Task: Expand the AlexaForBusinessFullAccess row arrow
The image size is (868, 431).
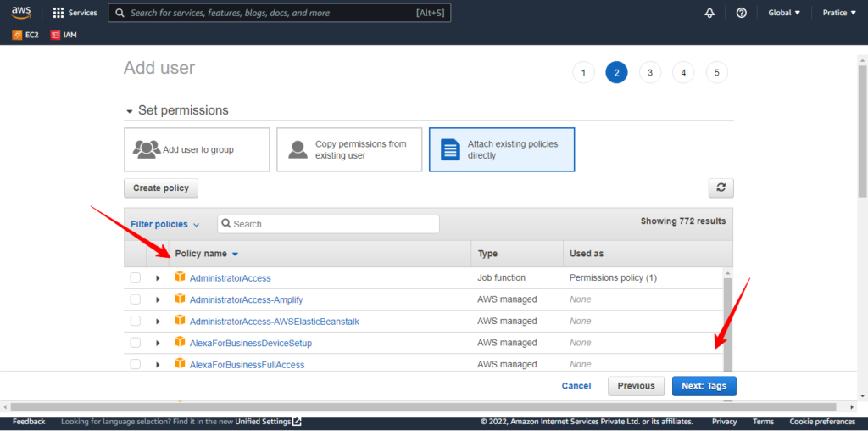Action: tap(158, 365)
